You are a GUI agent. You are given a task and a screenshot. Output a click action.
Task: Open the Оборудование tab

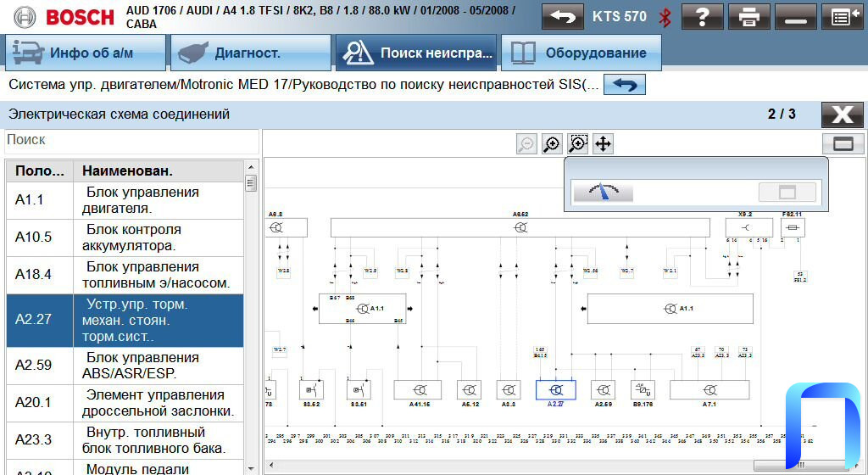(581, 53)
